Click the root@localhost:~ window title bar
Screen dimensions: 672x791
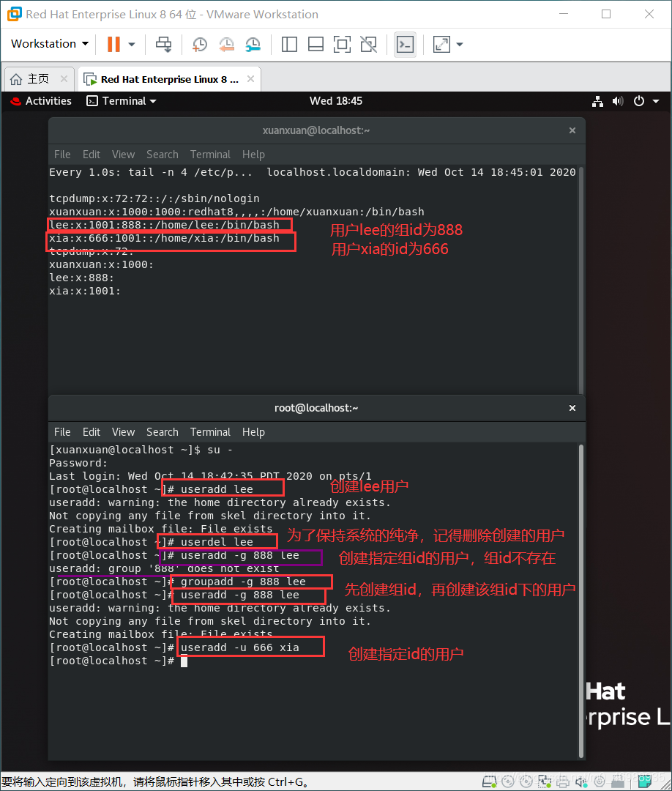point(316,408)
